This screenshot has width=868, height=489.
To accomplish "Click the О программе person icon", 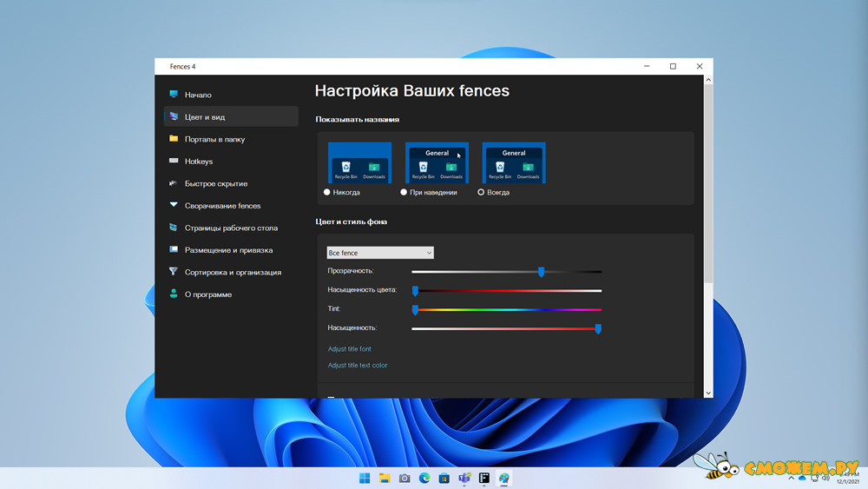I will click(174, 294).
